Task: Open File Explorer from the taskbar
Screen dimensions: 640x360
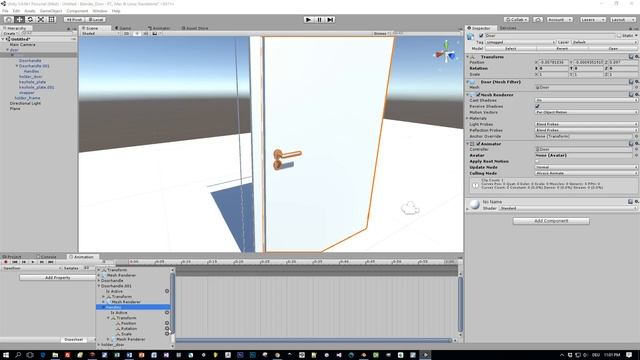Action: coord(55,355)
